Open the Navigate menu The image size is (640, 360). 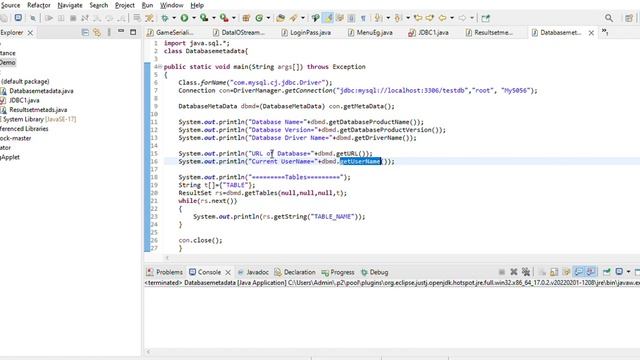click(x=70, y=5)
